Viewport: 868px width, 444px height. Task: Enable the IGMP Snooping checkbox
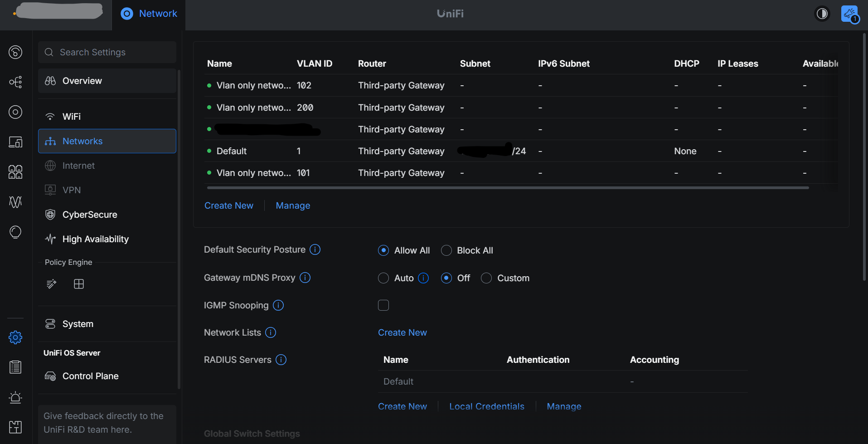point(383,305)
